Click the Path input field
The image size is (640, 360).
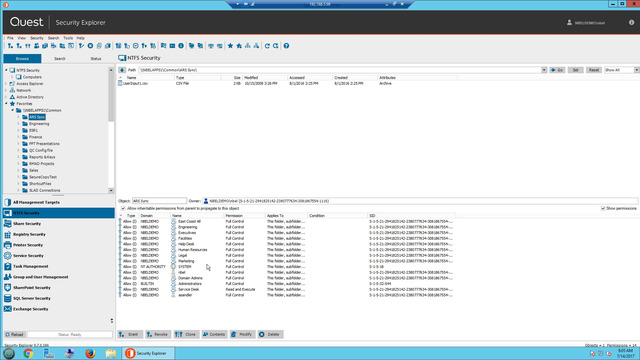point(340,70)
